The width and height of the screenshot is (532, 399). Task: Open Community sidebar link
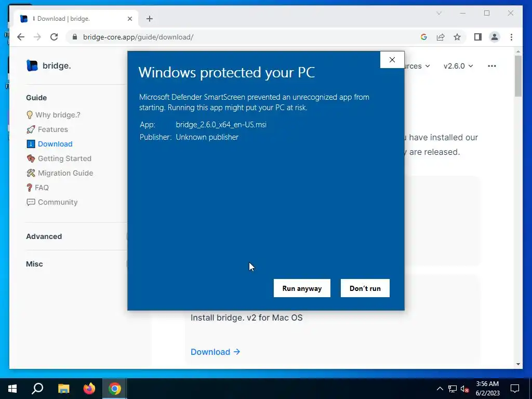52,202
